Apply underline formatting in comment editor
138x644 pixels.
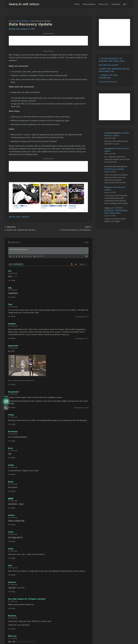click(16, 256)
